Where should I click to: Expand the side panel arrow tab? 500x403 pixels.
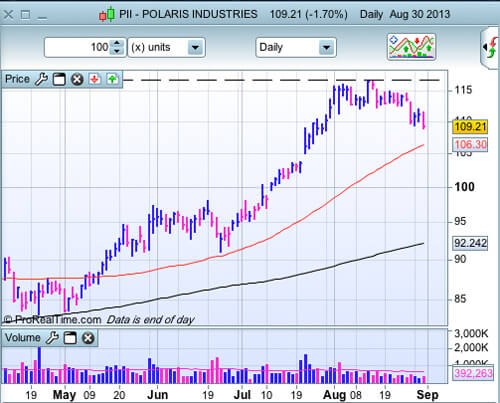pos(490,47)
